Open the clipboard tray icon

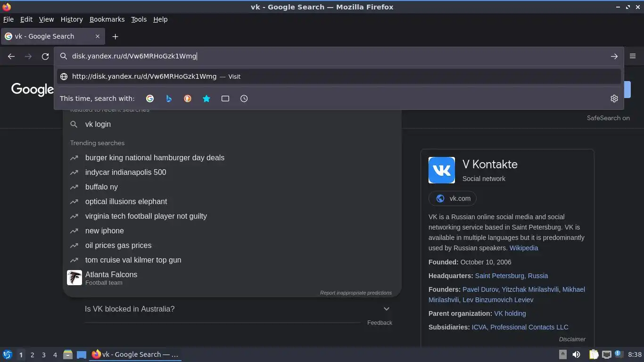pyautogui.click(x=594, y=354)
